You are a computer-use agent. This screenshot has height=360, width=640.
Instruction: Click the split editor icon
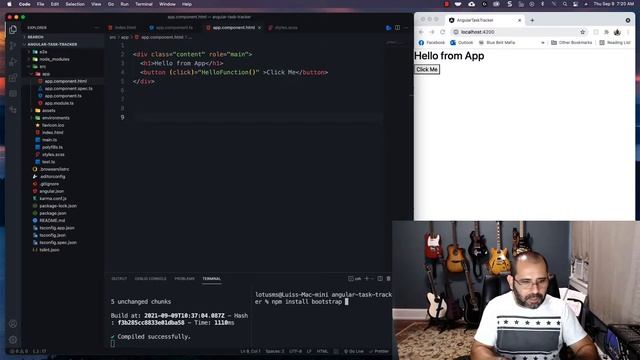click(397, 28)
